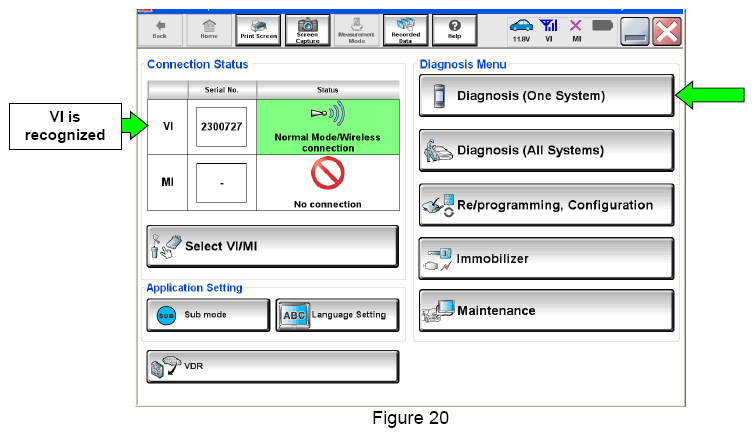This screenshot has height=437, width=754.
Task: Click the red no-connection prohibited icon
Action: tap(327, 174)
